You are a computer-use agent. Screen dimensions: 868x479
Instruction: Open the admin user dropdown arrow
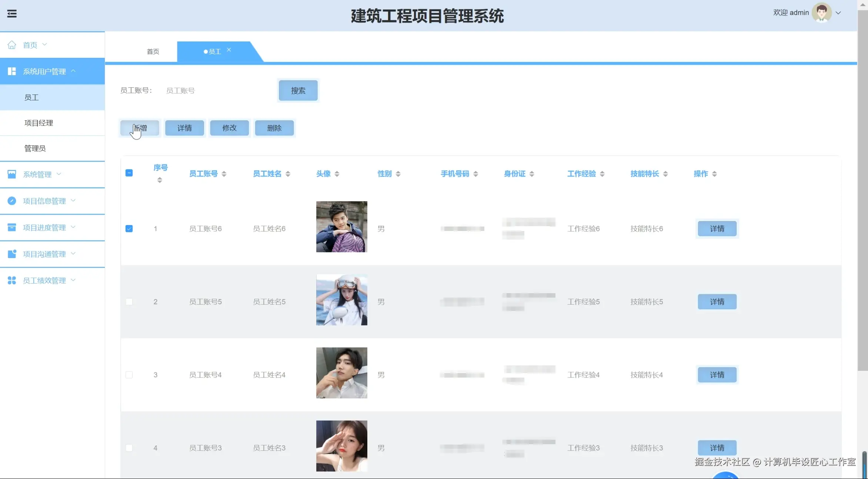[x=838, y=13]
